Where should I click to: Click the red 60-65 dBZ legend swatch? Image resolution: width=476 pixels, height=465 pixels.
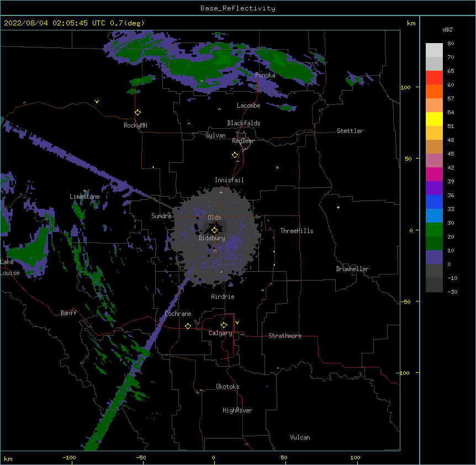point(434,78)
